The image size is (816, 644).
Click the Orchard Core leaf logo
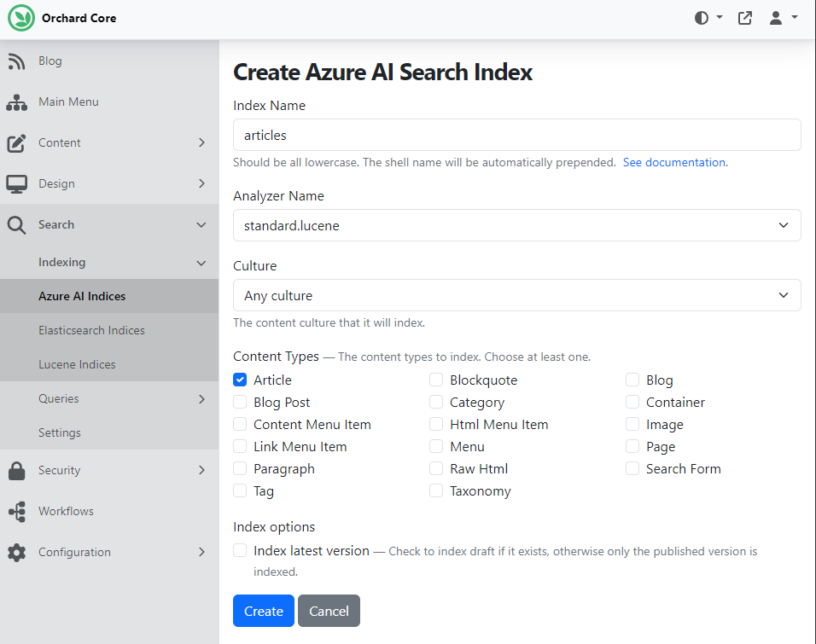[21, 18]
